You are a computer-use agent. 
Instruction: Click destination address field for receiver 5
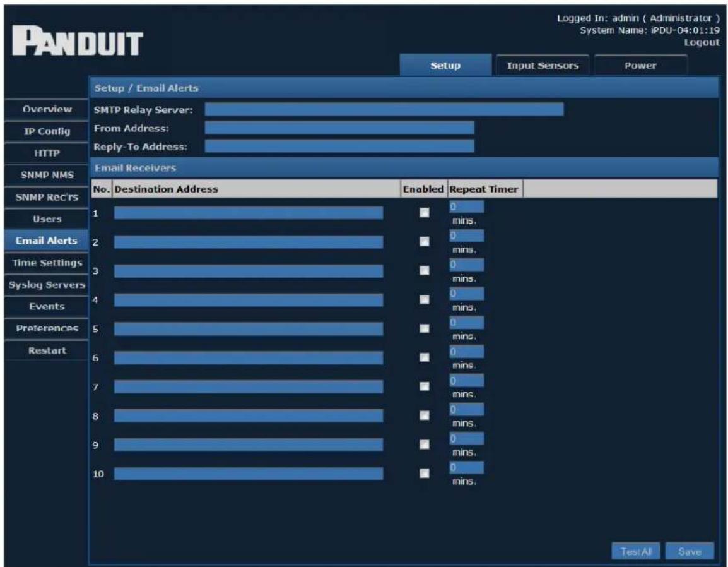pyautogui.click(x=249, y=328)
